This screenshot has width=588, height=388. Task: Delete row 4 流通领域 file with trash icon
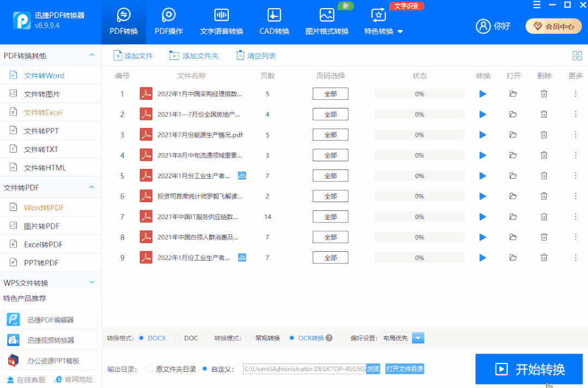(544, 155)
